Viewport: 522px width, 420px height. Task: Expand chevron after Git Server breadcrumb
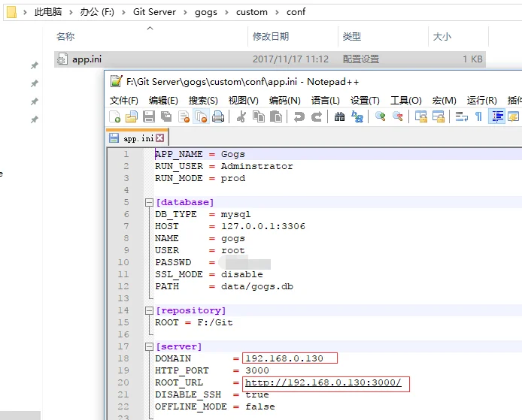pyautogui.click(x=186, y=12)
